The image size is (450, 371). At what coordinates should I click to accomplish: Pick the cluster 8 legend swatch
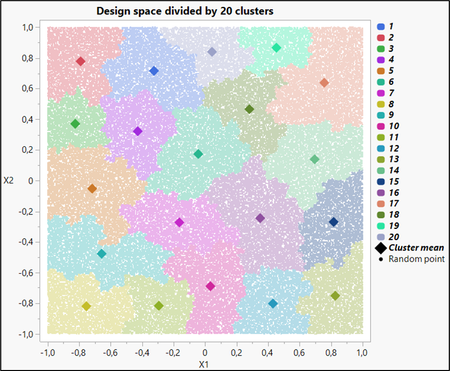[381, 104]
